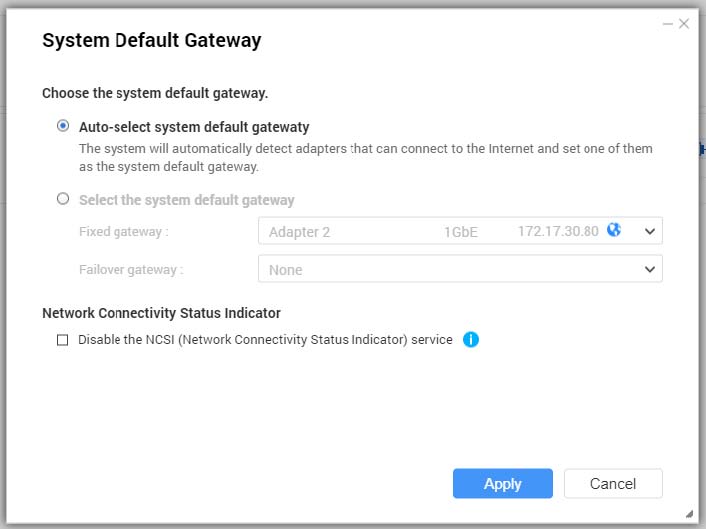Viewport: 706px width, 529px height.
Task: Close the System Default Gateway dialog
Action: click(x=684, y=23)
